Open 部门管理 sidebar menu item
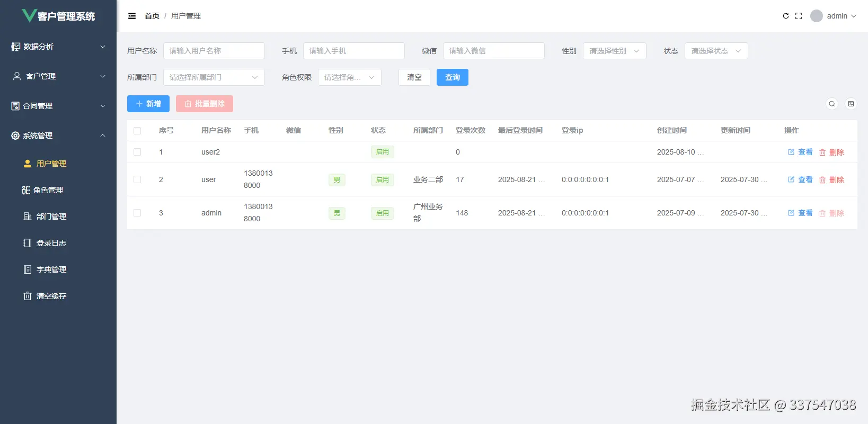 click(x=58, y=216)
